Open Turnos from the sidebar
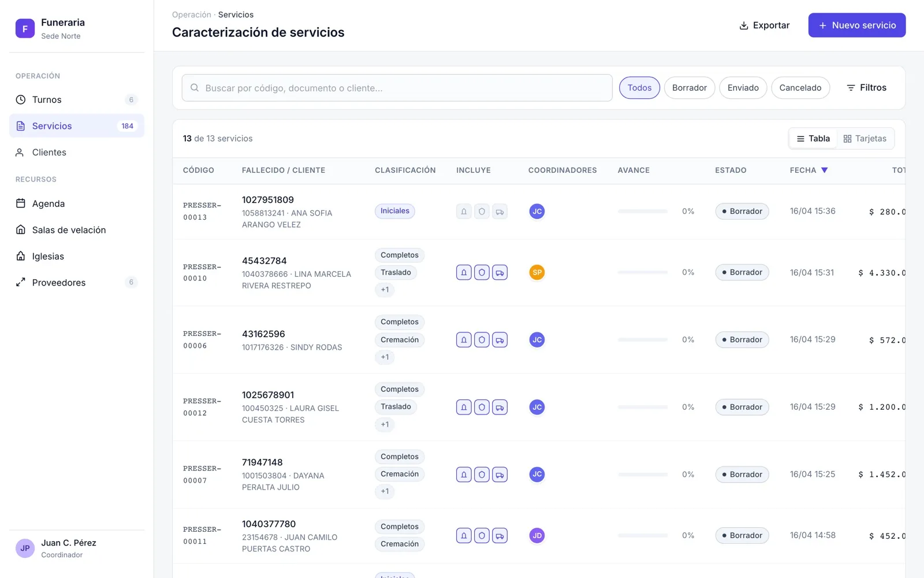 pyautogui.click(x=76, y=99)
